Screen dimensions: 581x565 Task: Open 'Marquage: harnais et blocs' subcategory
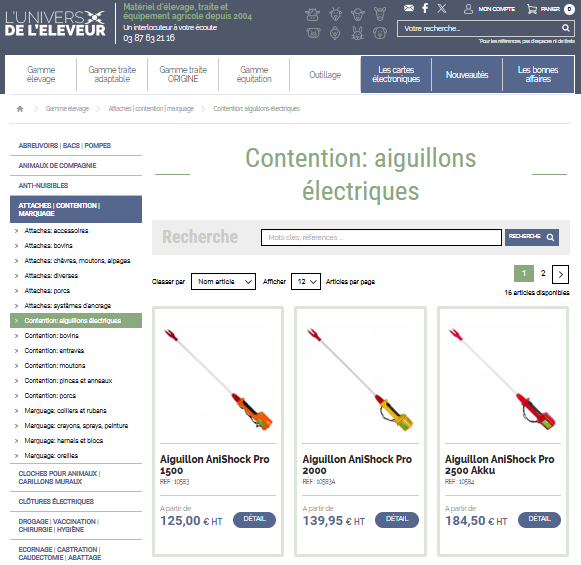pyautogui.click(x=63, y=441)
